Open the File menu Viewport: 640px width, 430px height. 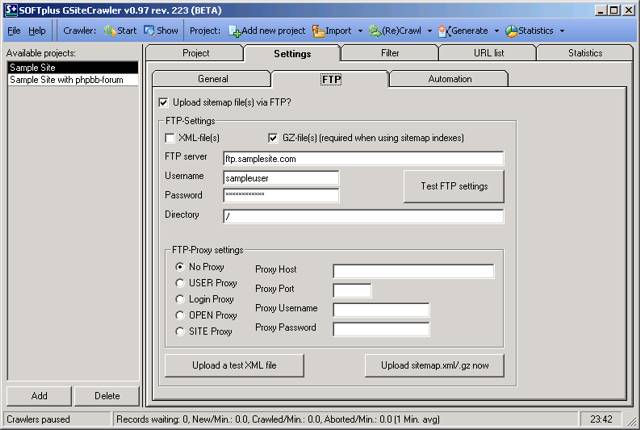click(14, 31)
